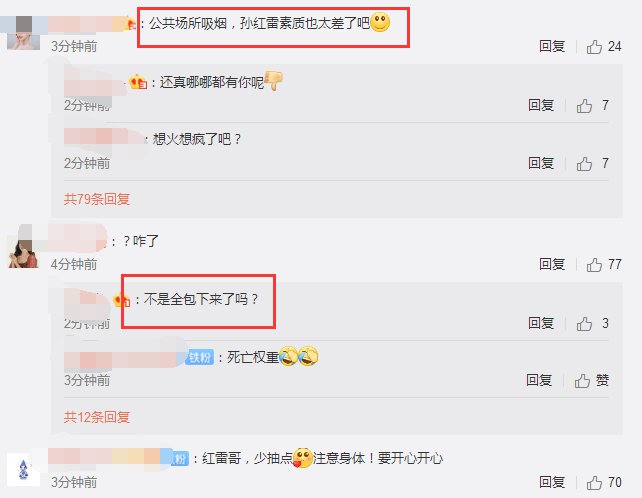Reply to '想火想疯了吧？' comment

[x=541, y=163]
